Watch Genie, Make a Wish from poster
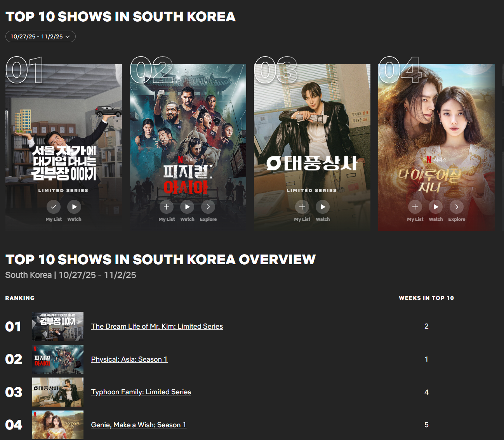This screenshot has width=504, height=440. pyautogui.click(x=436, y=207)
